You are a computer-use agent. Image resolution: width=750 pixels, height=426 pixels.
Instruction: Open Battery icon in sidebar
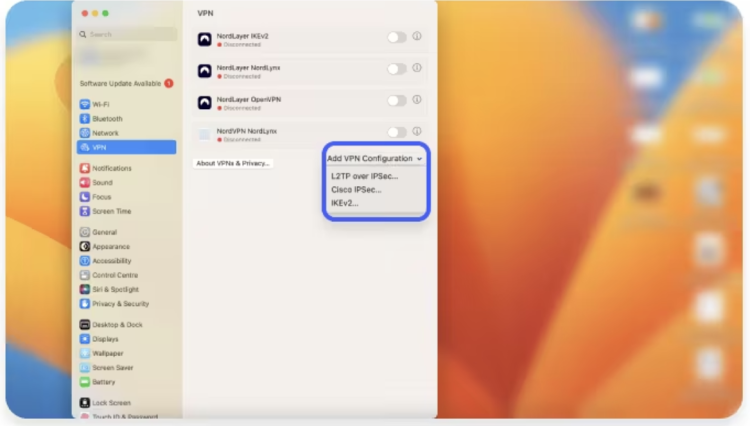85,382
